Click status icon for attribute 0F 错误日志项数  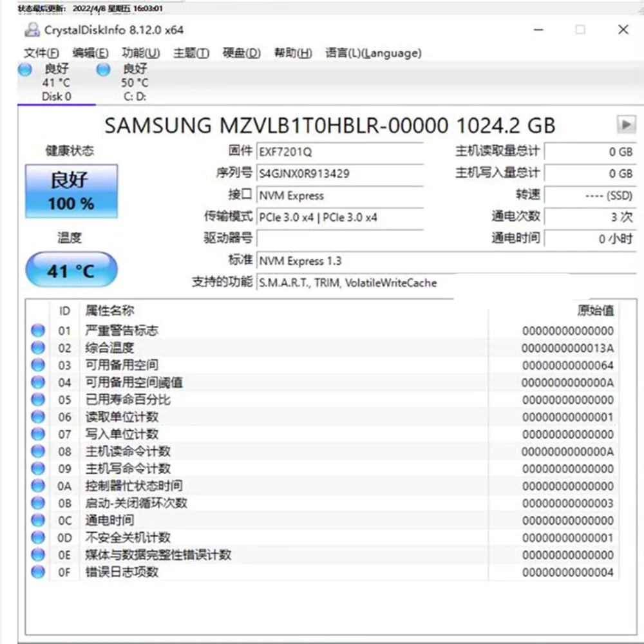click(x=38, y=572)
